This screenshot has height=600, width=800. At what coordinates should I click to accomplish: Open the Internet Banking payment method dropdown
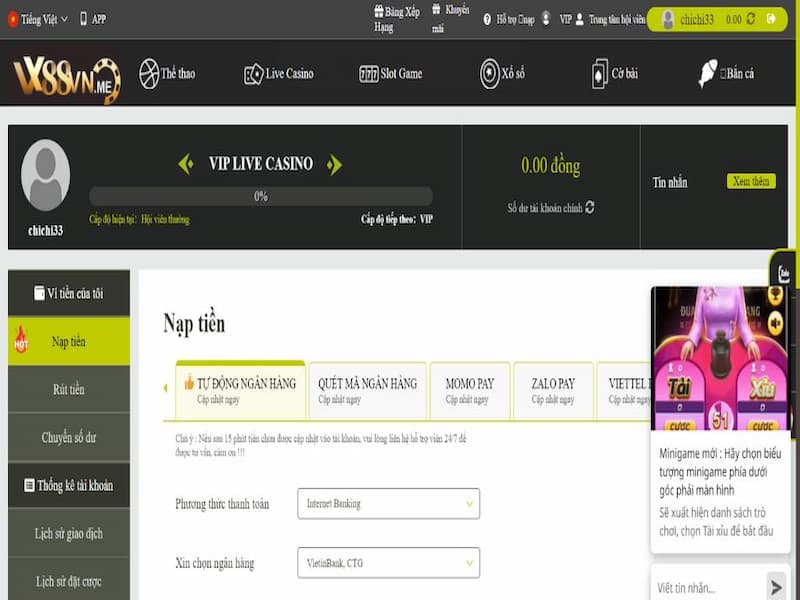388,506
